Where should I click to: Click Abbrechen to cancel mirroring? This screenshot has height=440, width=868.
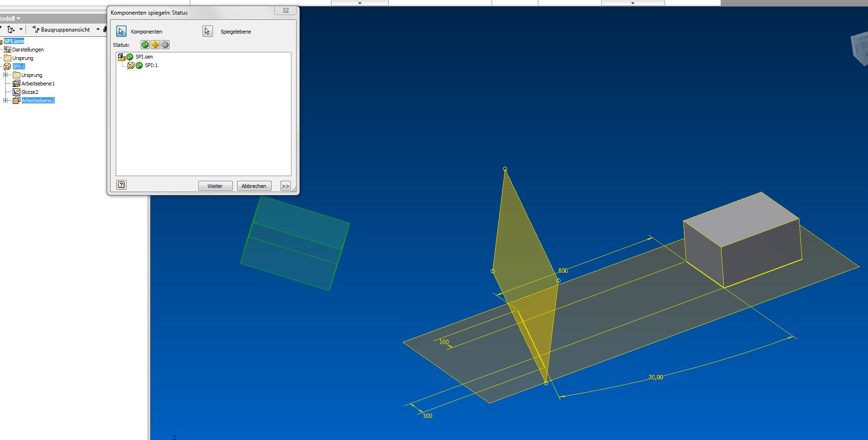(x=254, y=186)
